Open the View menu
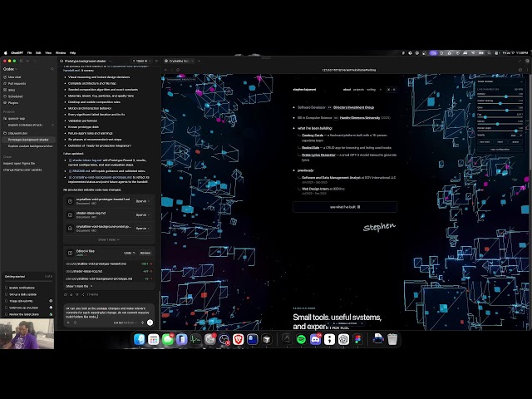The width and height of the screenshot is (532, 399). (48, 53)
